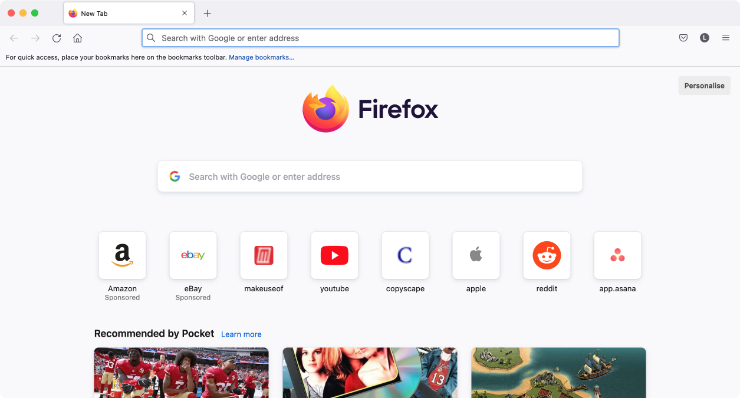Viewport: 740px width, 398px height.
Task: Click the Firefox logo
Action: pyautogui.click(x=370, y=109)
